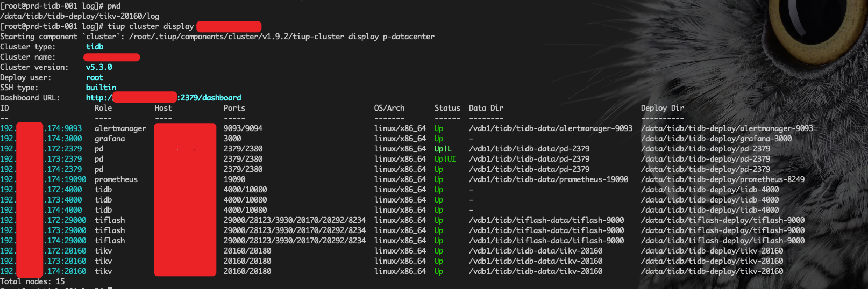Image resolution: width=868 pixels, height=289 pixels.
Task: Click the 'Total nodes: 15' summary line
Action: tap(32, 281)
